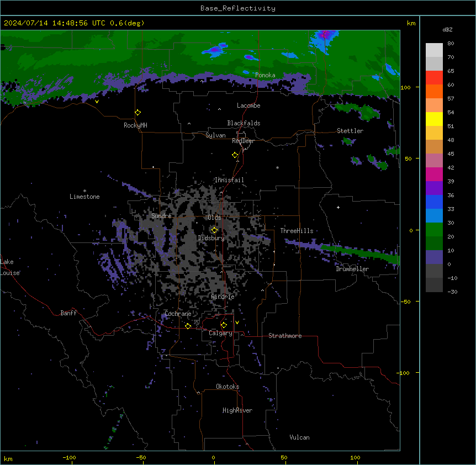
Task: Click the white asterisk east of Innisfail
Action: click(277, 167)
